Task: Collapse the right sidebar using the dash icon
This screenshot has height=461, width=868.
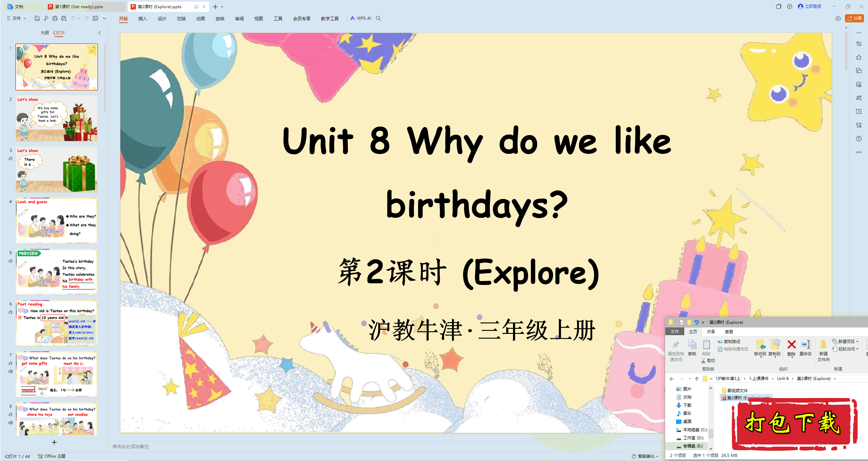Action: (x=859, y=33)
